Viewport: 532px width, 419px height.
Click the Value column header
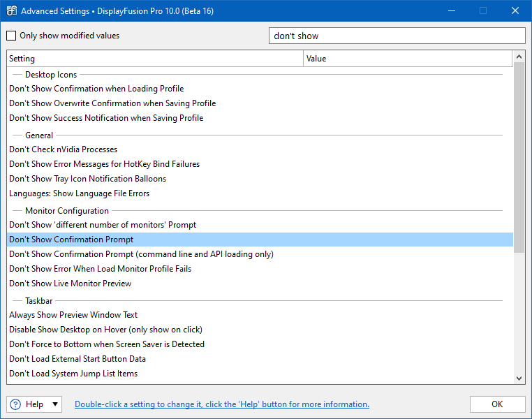pyautogui.click(x=408, y=59)
